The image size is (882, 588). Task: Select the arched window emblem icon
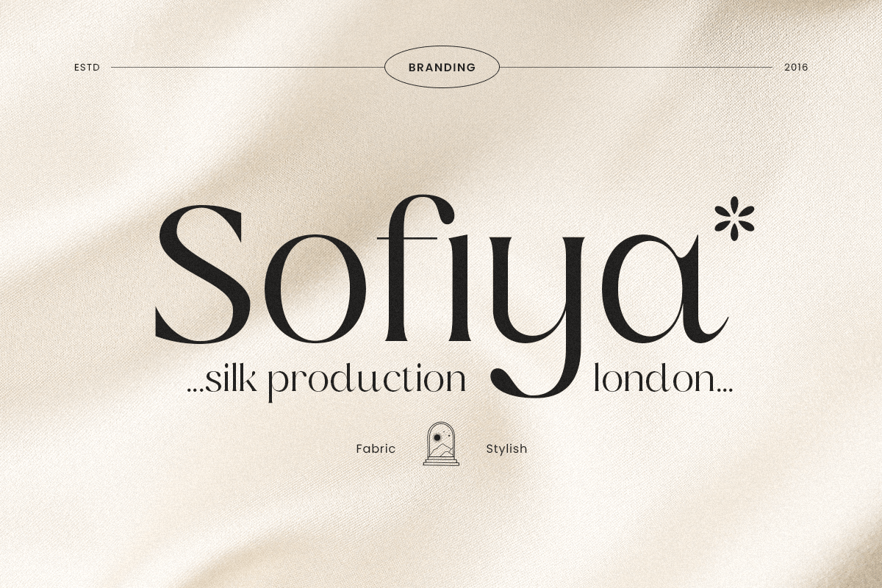[x=441, y=444]
